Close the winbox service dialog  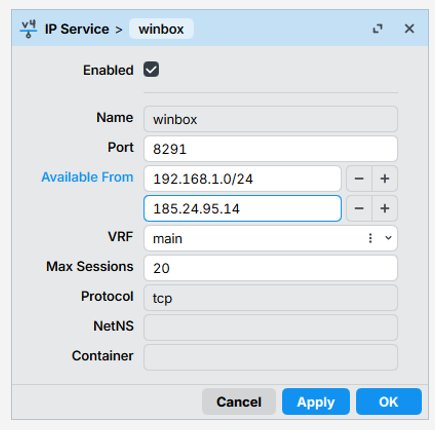(x=409, y=29)
